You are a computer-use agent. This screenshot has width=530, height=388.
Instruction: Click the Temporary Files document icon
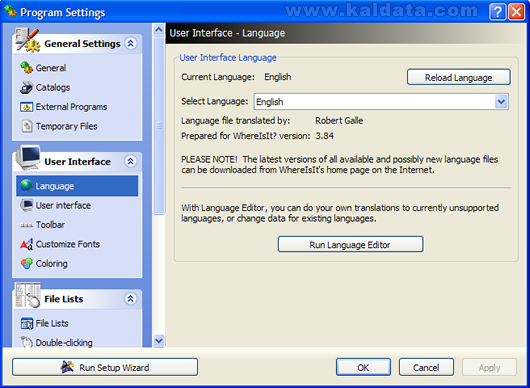click(27, 126)
